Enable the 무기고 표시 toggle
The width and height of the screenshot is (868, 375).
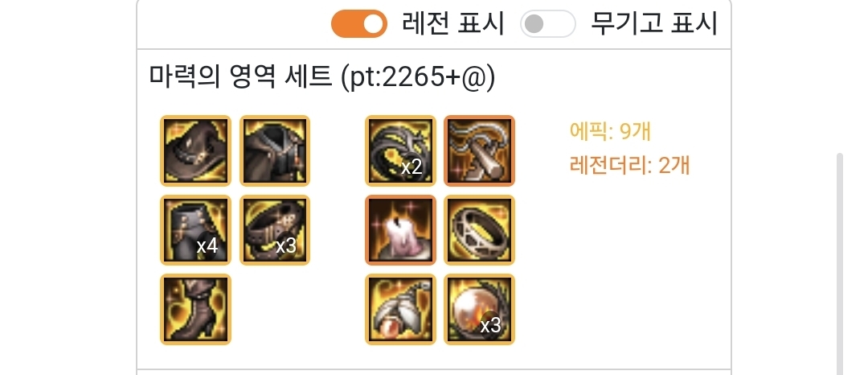click(x=548, y=24)
